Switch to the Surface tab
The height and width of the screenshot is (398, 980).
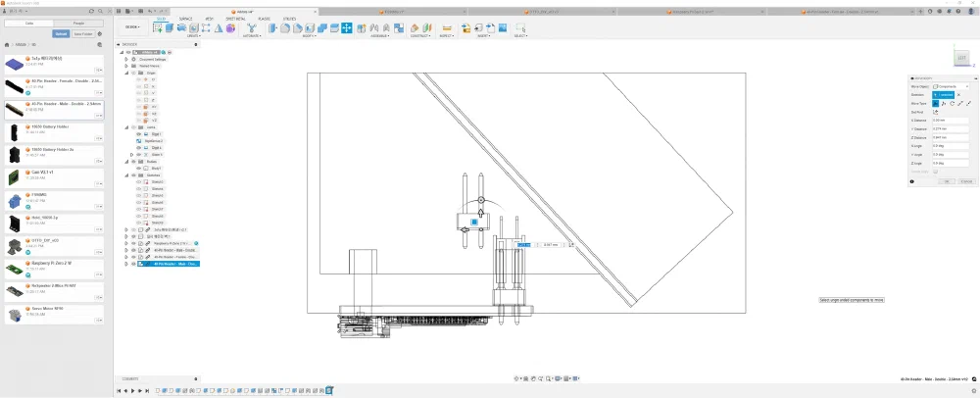tap(185, 18)
